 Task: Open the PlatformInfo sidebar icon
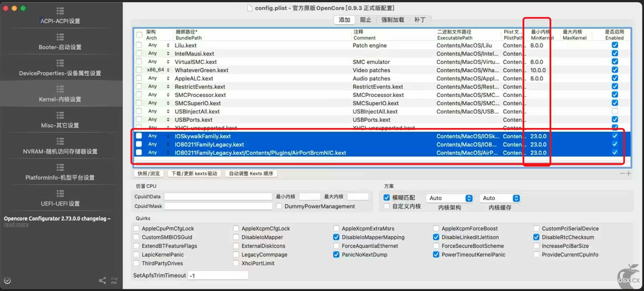click(60, 168)
